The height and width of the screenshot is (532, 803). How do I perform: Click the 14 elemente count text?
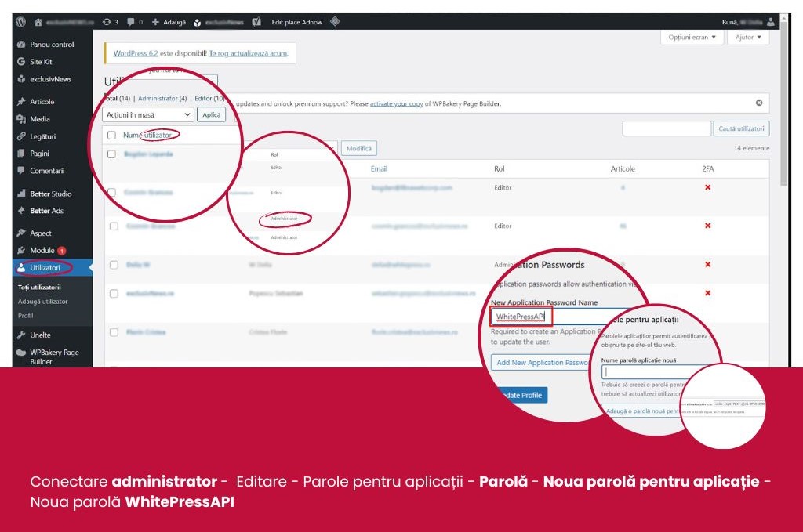coord(751,148)
